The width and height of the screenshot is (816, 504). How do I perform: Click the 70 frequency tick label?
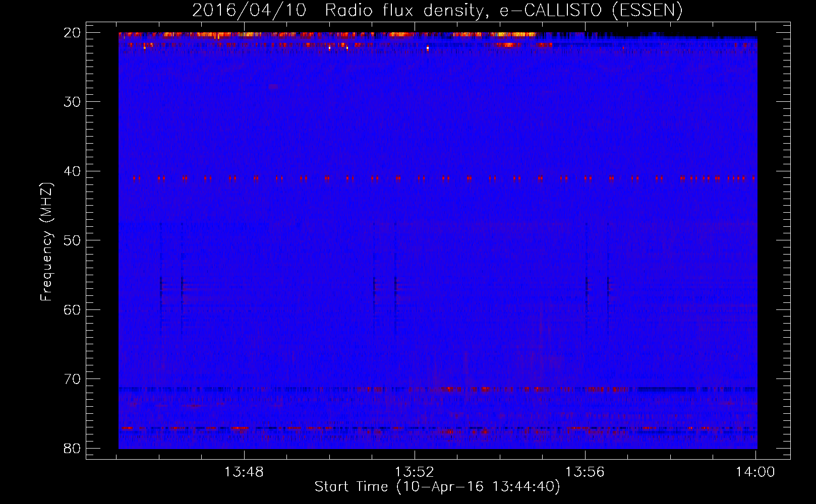(72, 379)
